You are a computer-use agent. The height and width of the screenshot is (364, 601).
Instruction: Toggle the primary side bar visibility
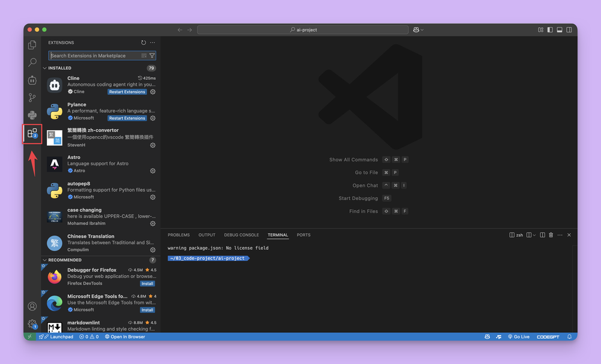tap(549, 29)
